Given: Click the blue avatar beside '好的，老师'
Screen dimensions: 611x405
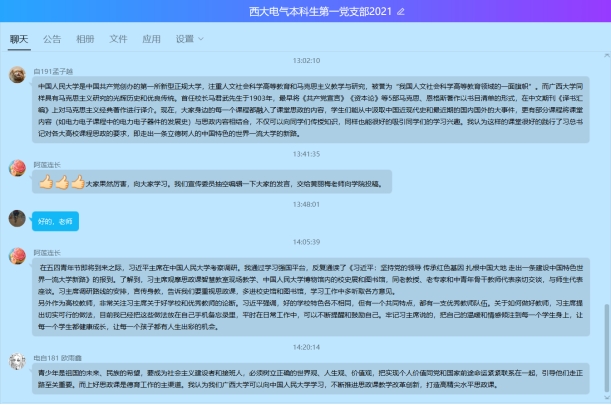Looking at the screenshot, I should click(17, 218).
